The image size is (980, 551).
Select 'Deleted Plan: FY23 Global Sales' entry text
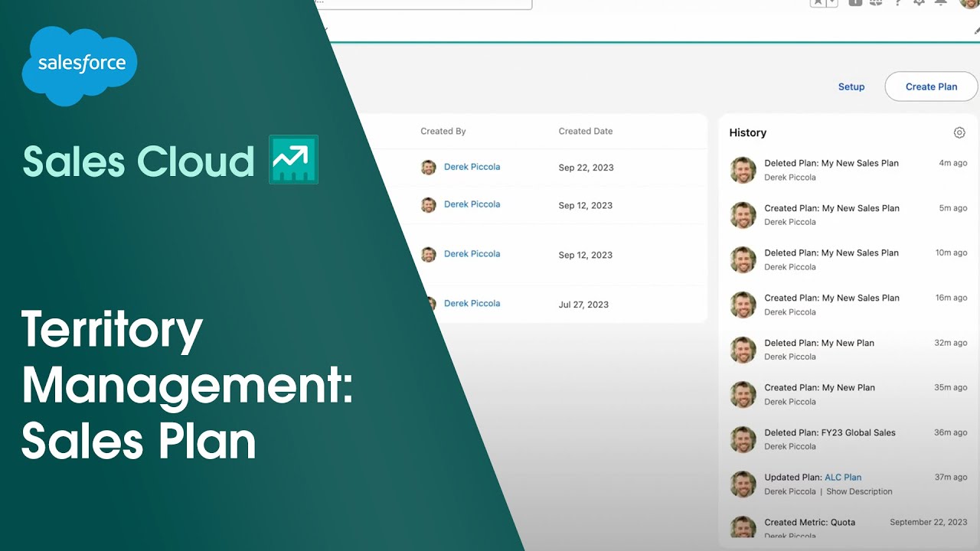830,432
